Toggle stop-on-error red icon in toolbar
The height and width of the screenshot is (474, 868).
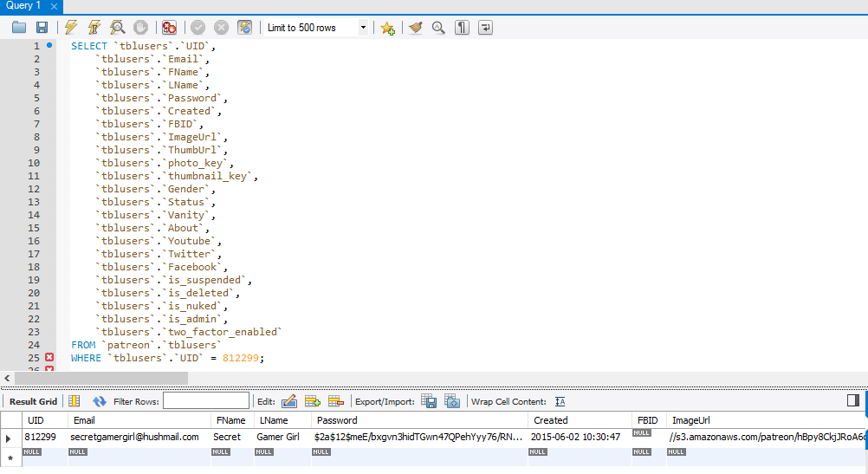point(170,27)
